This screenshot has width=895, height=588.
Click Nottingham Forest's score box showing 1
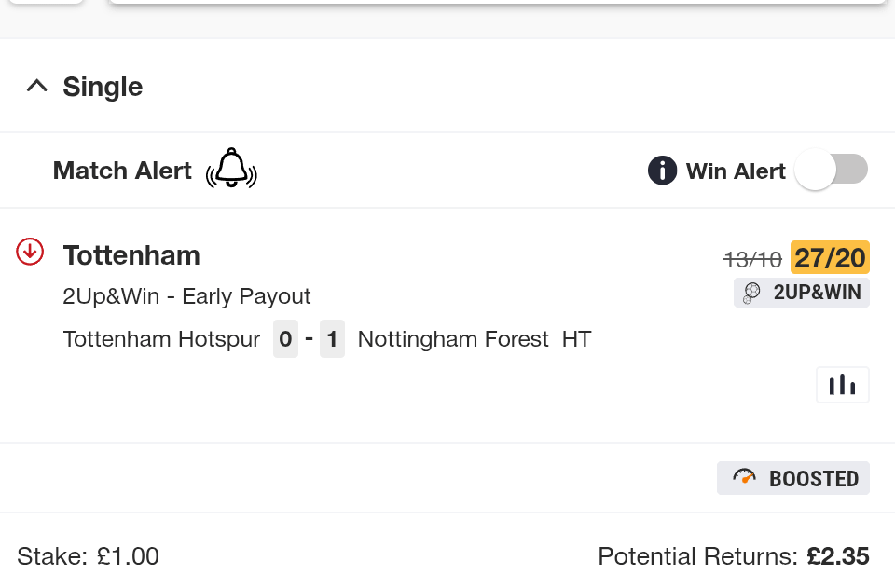coord(332,339)
